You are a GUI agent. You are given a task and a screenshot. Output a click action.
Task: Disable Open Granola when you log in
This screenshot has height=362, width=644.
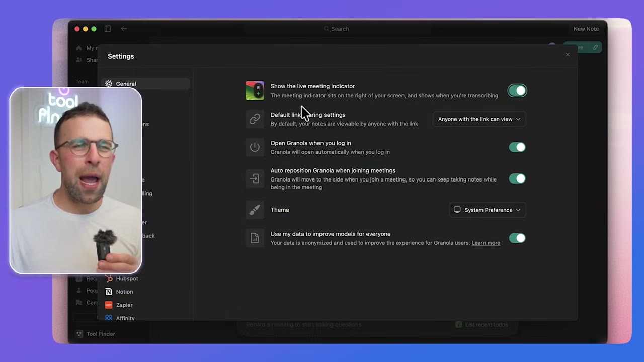point(517,147)
